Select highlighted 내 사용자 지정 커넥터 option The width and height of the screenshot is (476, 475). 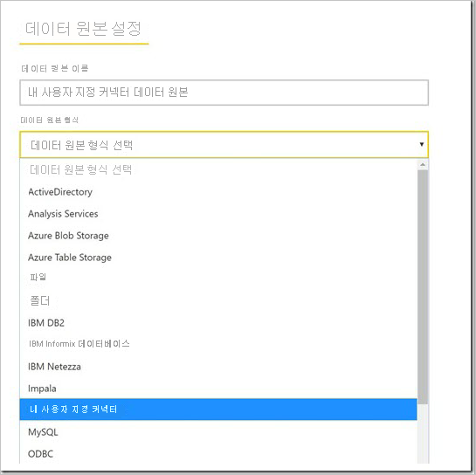point(218,410)
